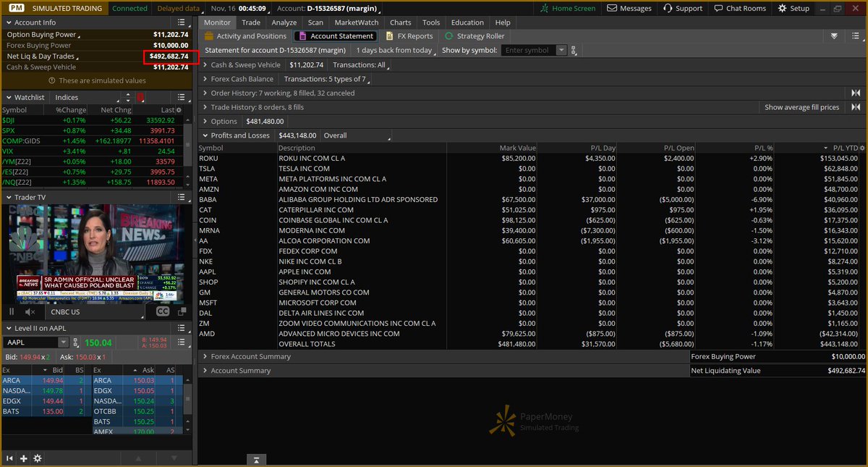Expand Order History section
The height and width of the screenshot is (467, 868).
point(205,93)
